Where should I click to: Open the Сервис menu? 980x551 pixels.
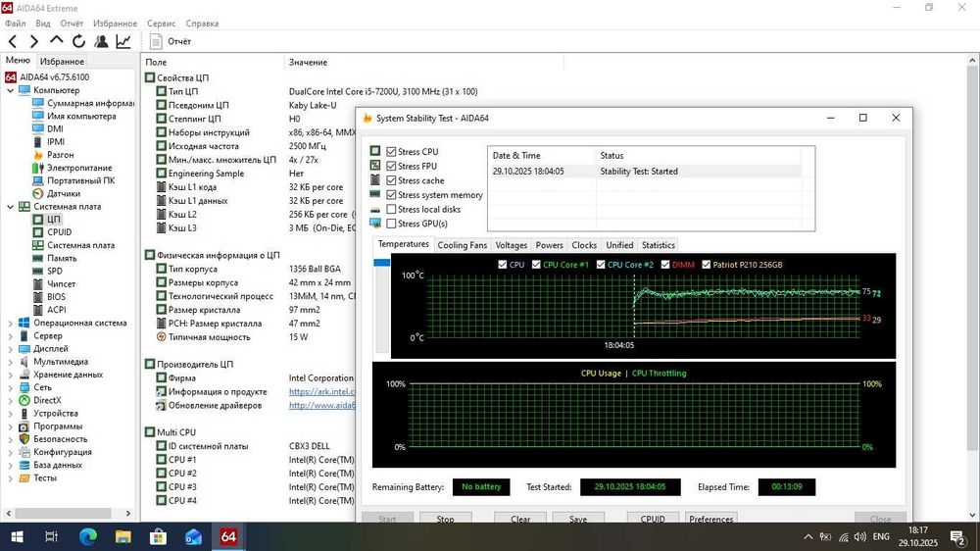[162, 24]
